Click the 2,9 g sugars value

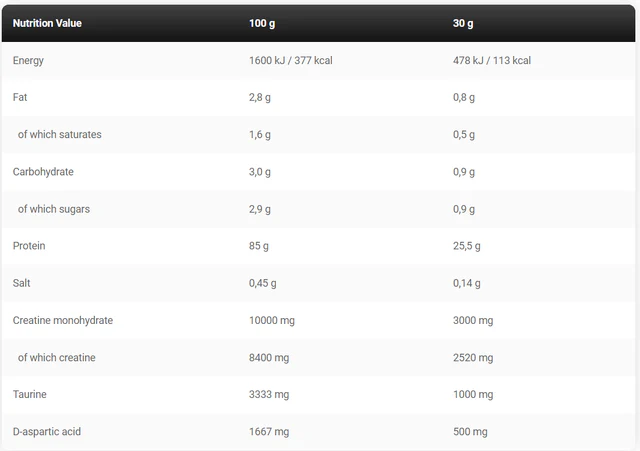pyautogui.click(x=260, y=209)
